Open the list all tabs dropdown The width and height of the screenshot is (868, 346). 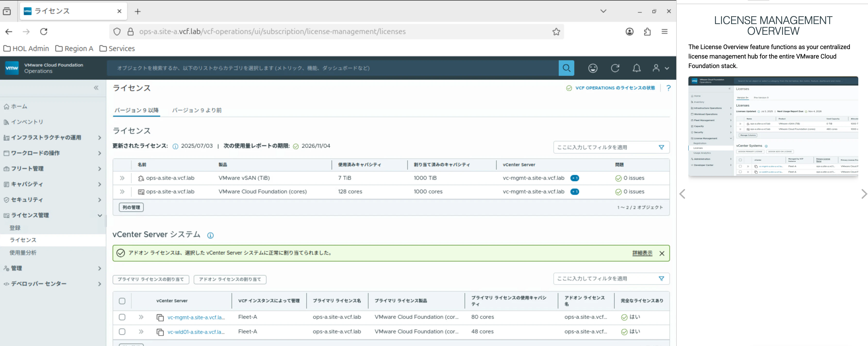603,11
